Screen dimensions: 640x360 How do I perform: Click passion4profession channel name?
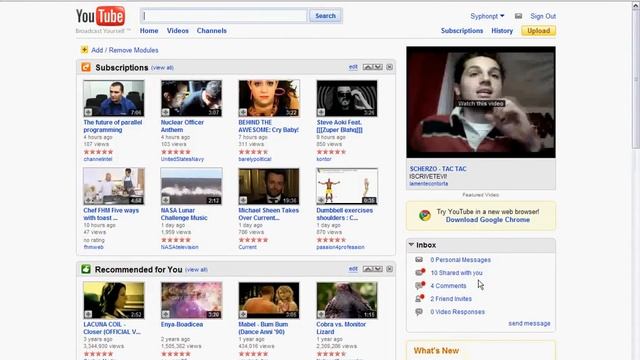coord(340,247)
